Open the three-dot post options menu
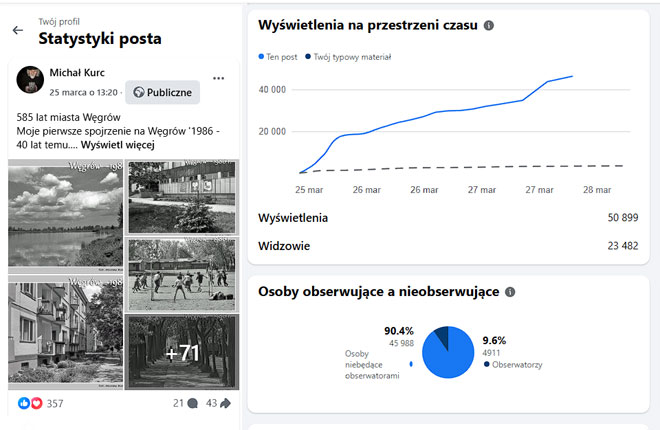This screenshot has width=660, height=430. [219, 78]
